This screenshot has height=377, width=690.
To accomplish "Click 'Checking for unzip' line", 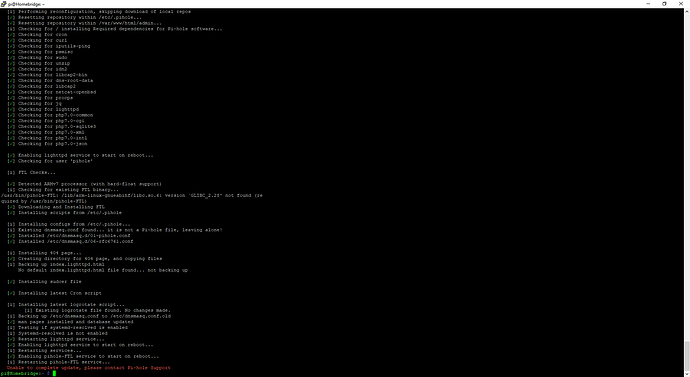I will pyautogui.click(x=38, y=63).
